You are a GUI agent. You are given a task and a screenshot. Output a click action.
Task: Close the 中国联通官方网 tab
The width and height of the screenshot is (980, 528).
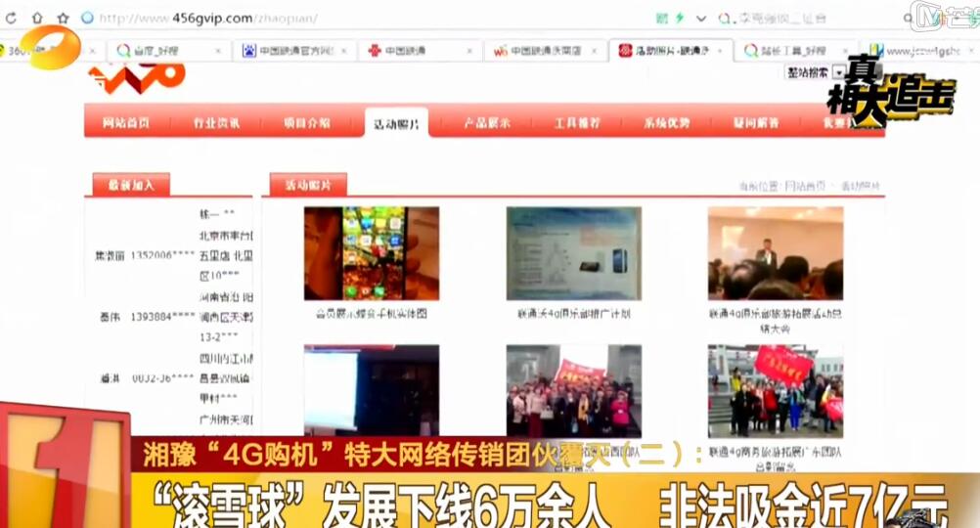click(x=343, y=51)
